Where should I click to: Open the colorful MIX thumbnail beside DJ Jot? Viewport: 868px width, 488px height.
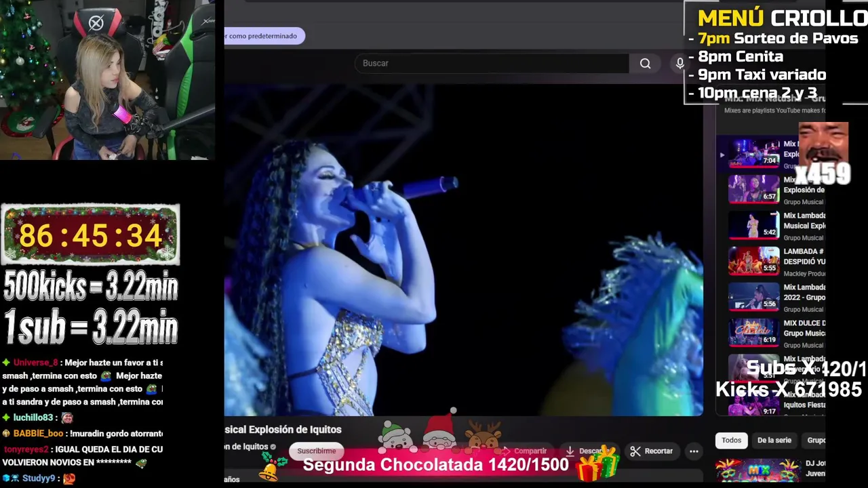(x=757, y=472)
